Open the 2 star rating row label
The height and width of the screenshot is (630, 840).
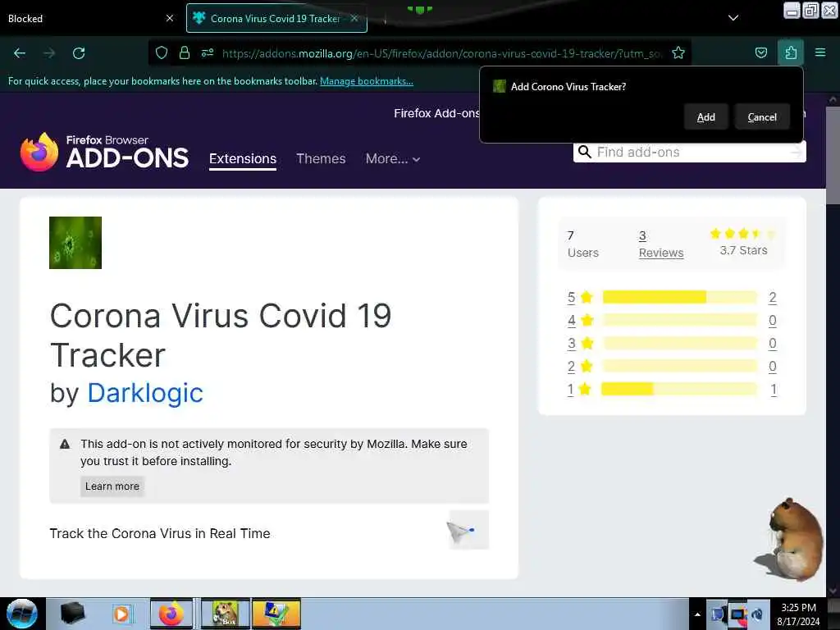[x=580, y=366]
